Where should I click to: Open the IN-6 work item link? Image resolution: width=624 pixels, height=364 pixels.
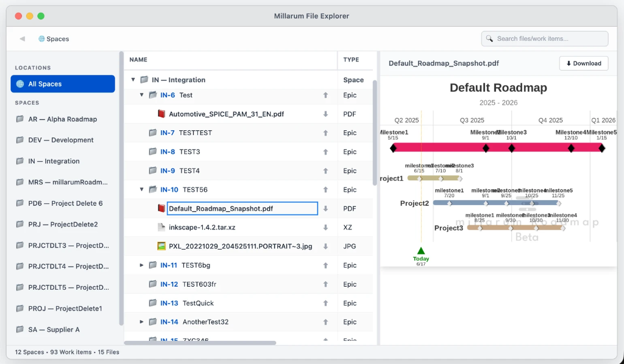point(168,95)
